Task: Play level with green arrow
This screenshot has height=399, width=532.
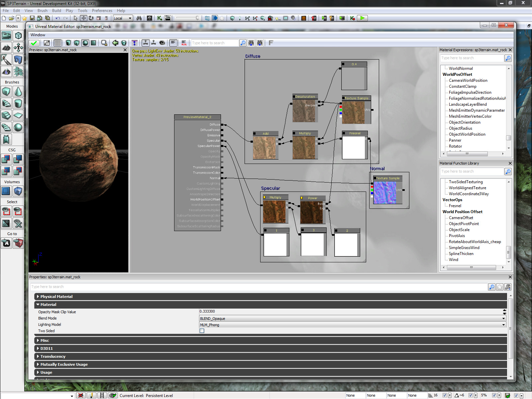Action: [x=363, y=18]
